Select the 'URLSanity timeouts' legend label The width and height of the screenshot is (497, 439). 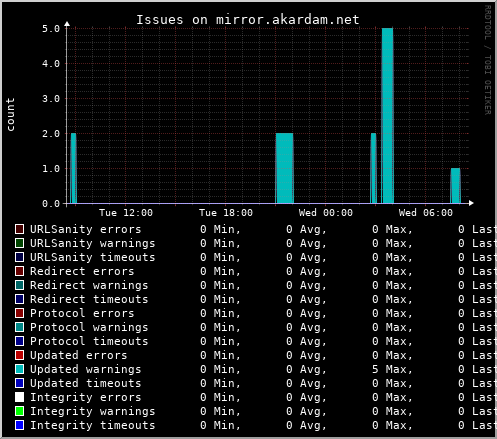tap(93, 257)
